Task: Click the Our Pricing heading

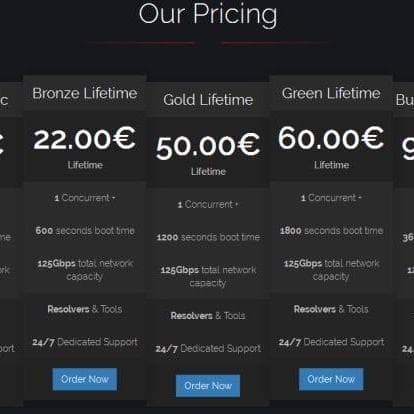Action: (x=208, y=14)
